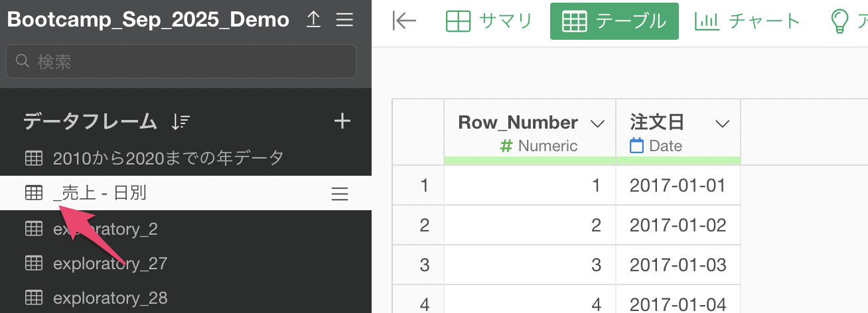Open the project hamburger menu
This screenshot has height=313, width=868.
(x=344, y=21)
